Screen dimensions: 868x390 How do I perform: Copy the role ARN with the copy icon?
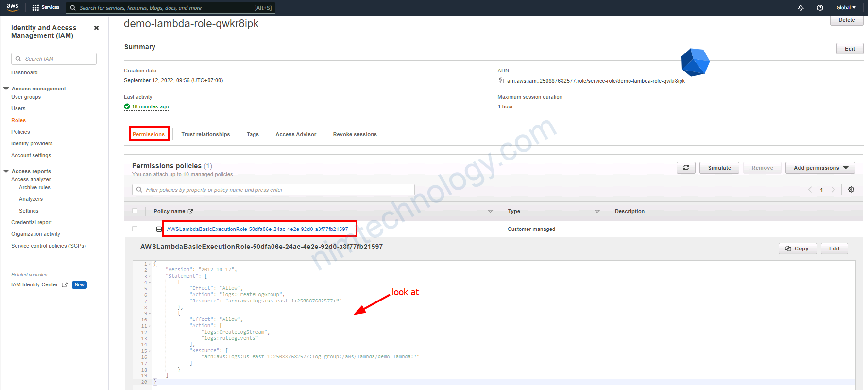pyautogui.click(x=501, y=81)
